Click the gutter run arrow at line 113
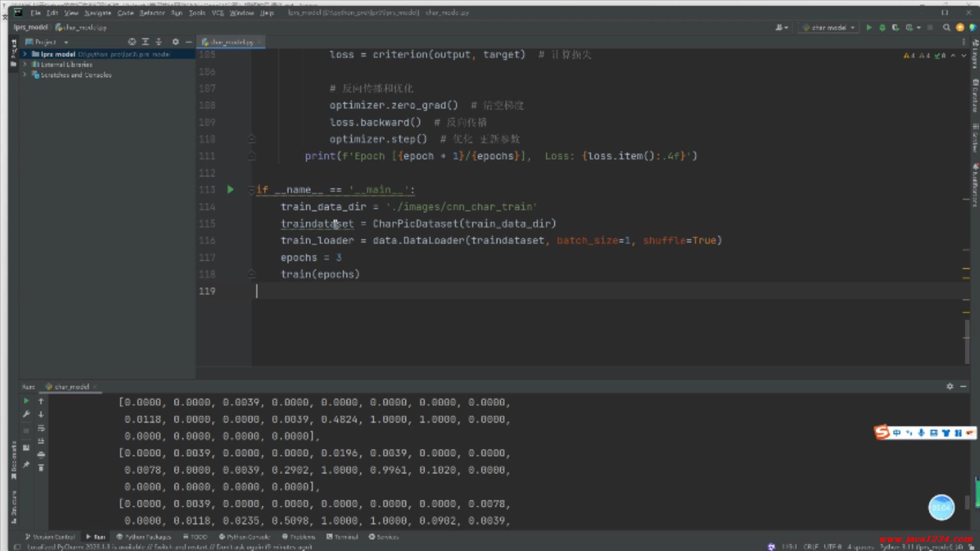 pos(230,190)
